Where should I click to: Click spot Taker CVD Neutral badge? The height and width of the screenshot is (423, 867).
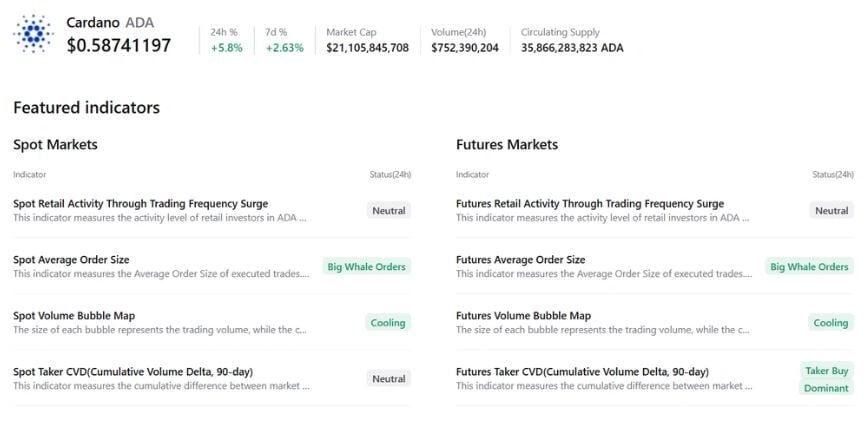388,379
